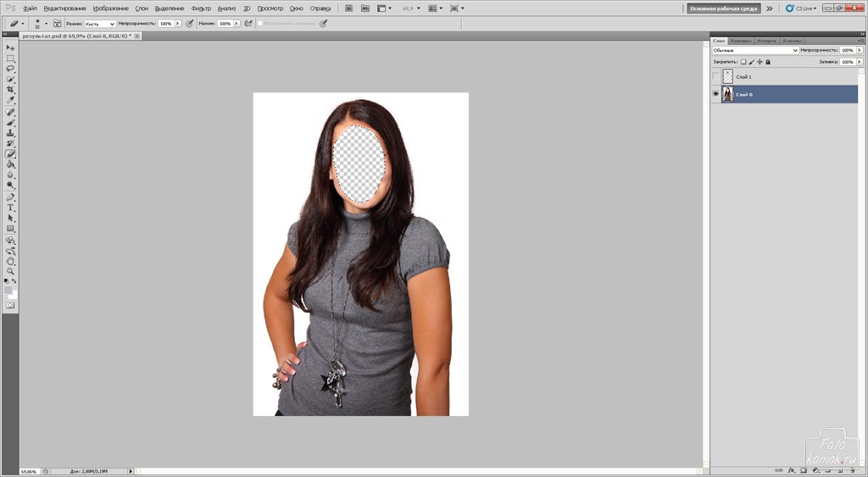Viewport: 868px width, 477px height.
Task: Open the Файл menu
Action: click(x=30, y=8)
